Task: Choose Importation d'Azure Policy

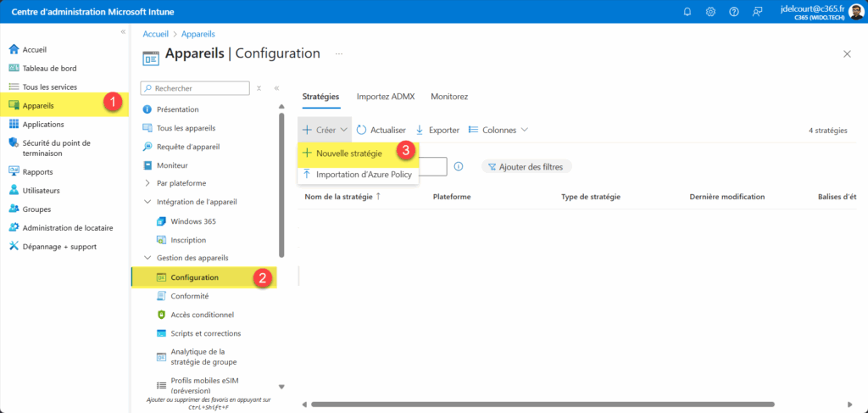Action: 359,175
